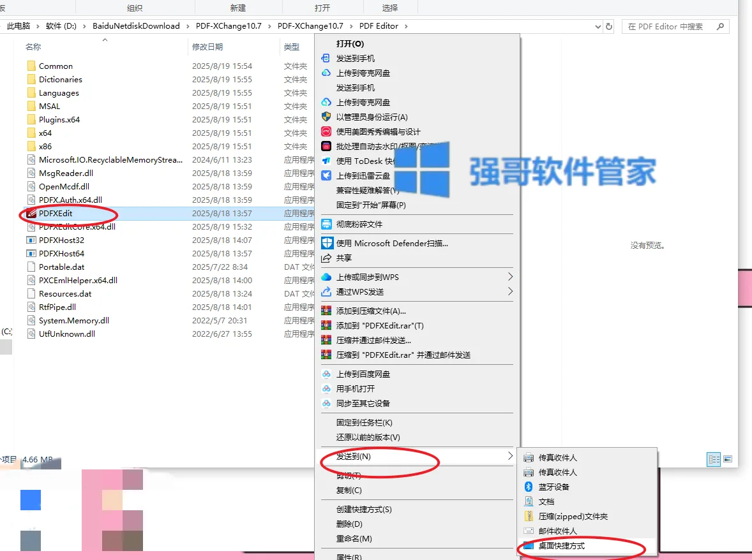
Task: Click the ToDesk icon in context menu
Action: click(x=326, y=161)
